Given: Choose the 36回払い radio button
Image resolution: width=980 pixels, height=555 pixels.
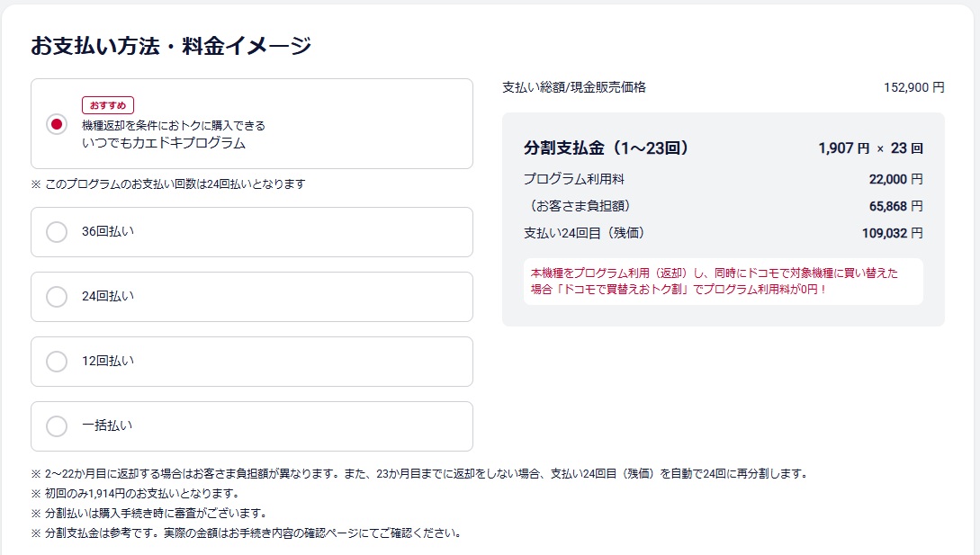Looking at the screenshot, I should (x=57, y=232).
